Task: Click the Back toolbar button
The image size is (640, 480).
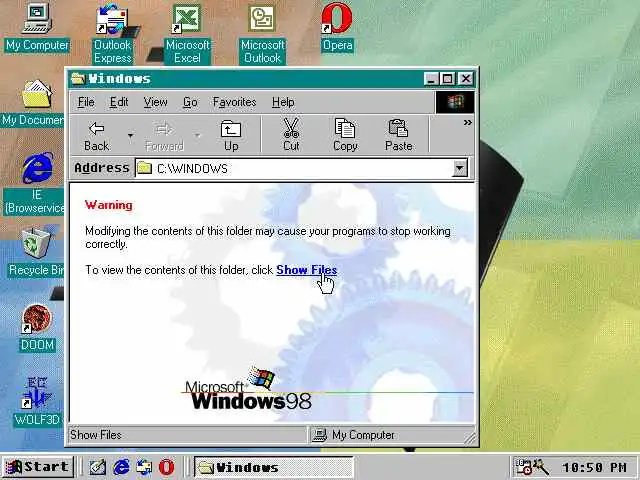Action: coord(97,136)
